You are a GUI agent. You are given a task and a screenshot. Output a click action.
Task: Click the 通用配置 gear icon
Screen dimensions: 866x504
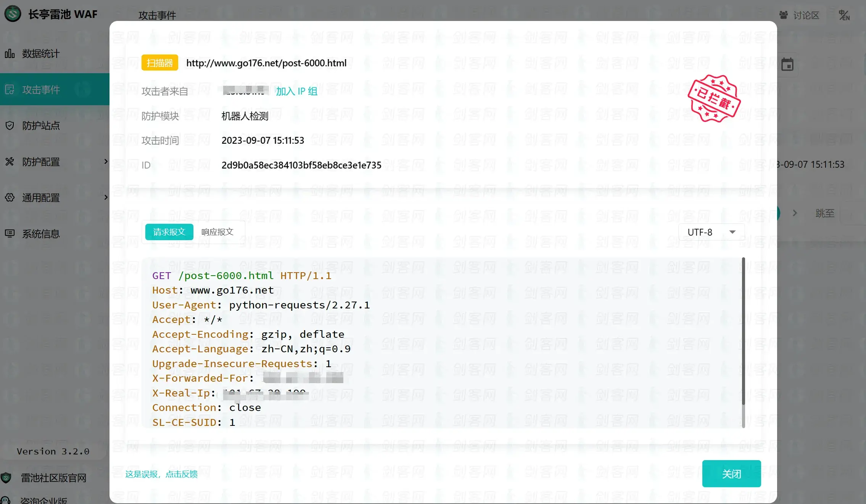pos(10,197)
